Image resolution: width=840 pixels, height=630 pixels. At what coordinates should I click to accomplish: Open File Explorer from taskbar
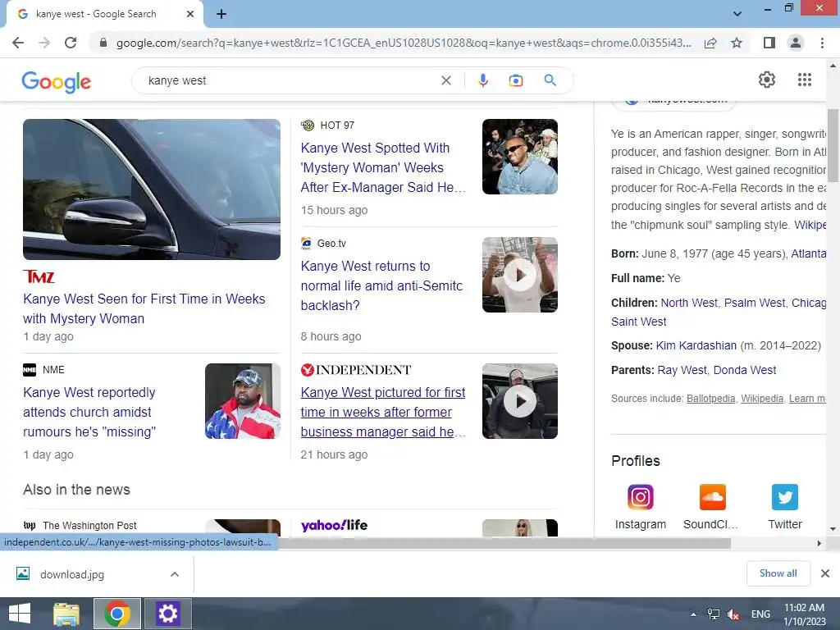click(x=66, y=614)
